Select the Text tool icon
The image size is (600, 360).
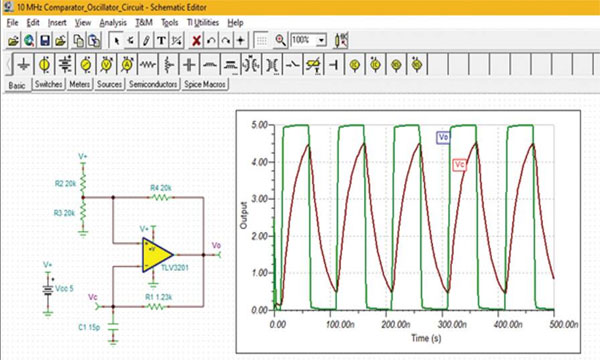[161, 40]
